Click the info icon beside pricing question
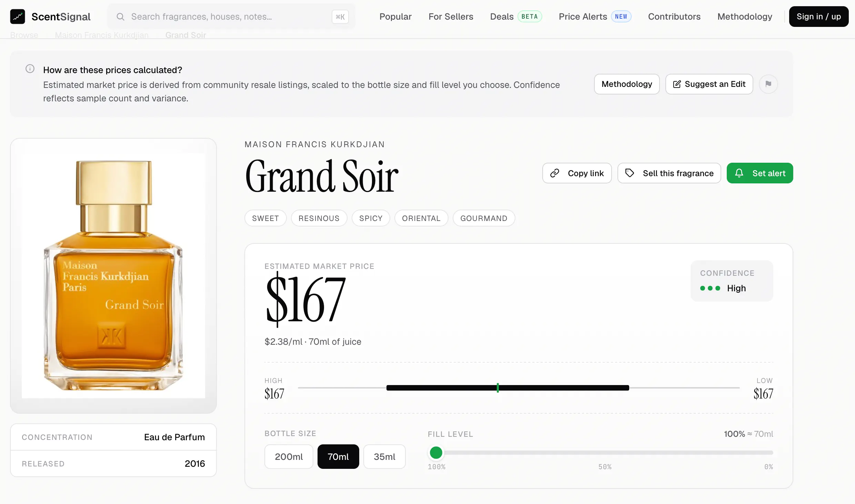This screenshot has height=504, width=855. (30, 69)
